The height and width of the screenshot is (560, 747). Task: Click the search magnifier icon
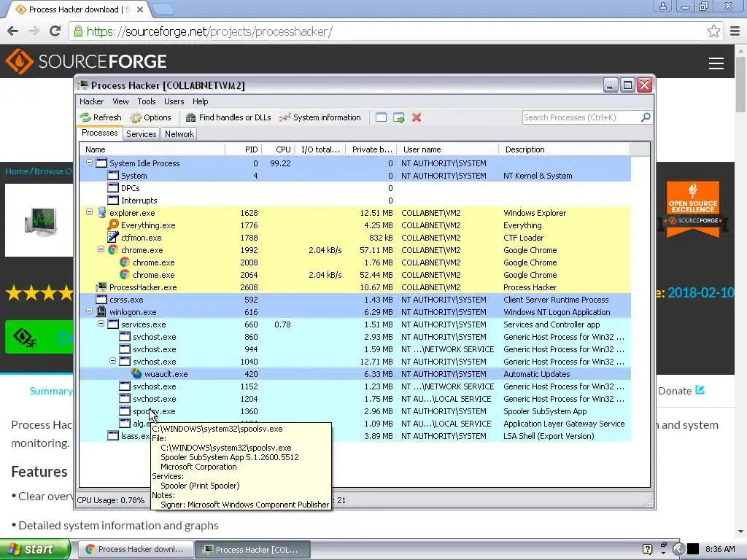(646, 117)
